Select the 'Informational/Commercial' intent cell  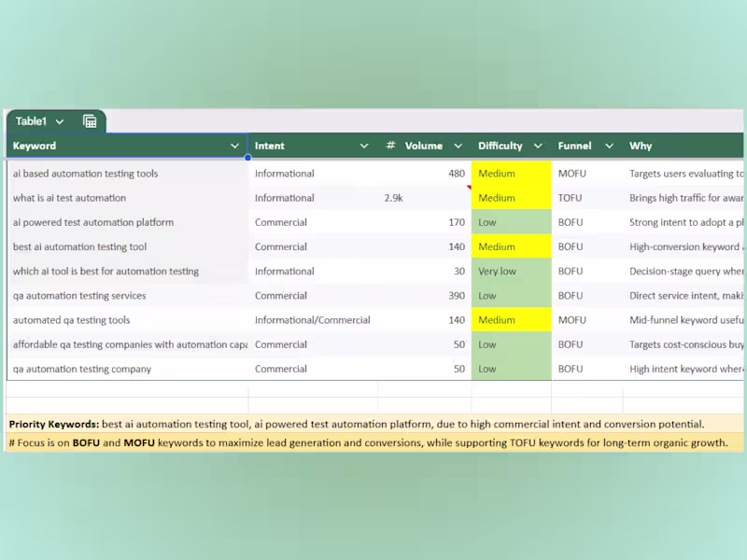(313, 320)
